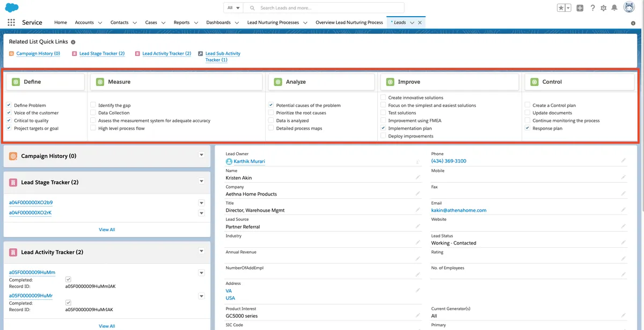Open the Favorites star icon
The height and width of the screenshot is (330, 644).
[x=561, y=8]
